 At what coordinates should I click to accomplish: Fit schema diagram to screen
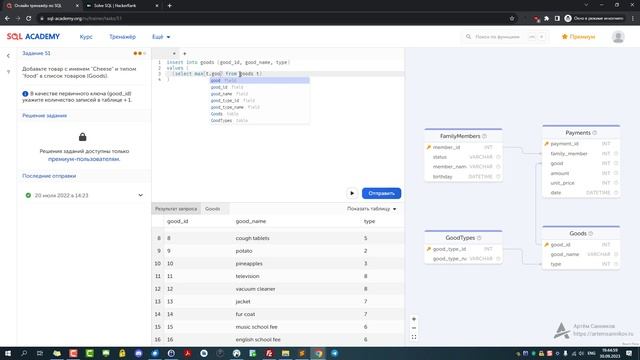pos(414,337)
